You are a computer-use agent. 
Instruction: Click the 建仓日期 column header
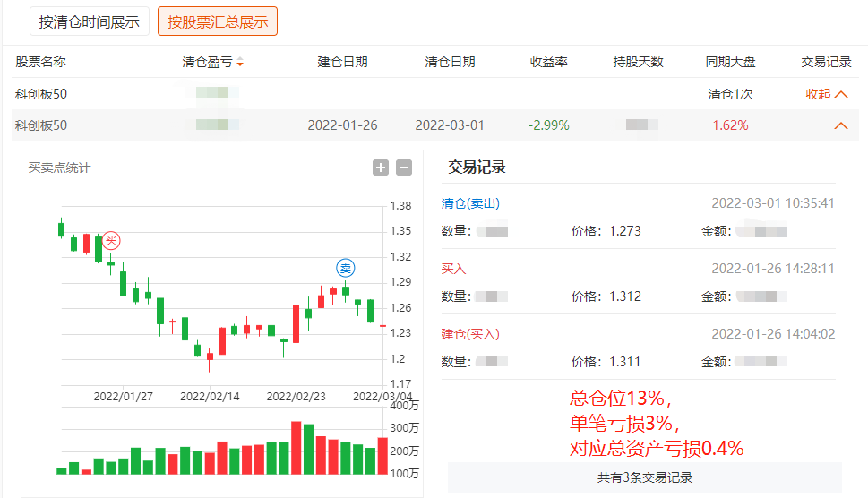coord(342,63)
